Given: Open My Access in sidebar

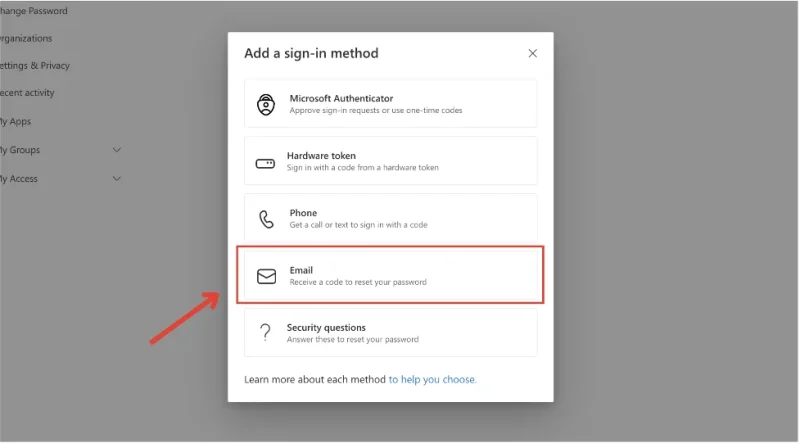Looking at the screenshot, I should [19, 179].
